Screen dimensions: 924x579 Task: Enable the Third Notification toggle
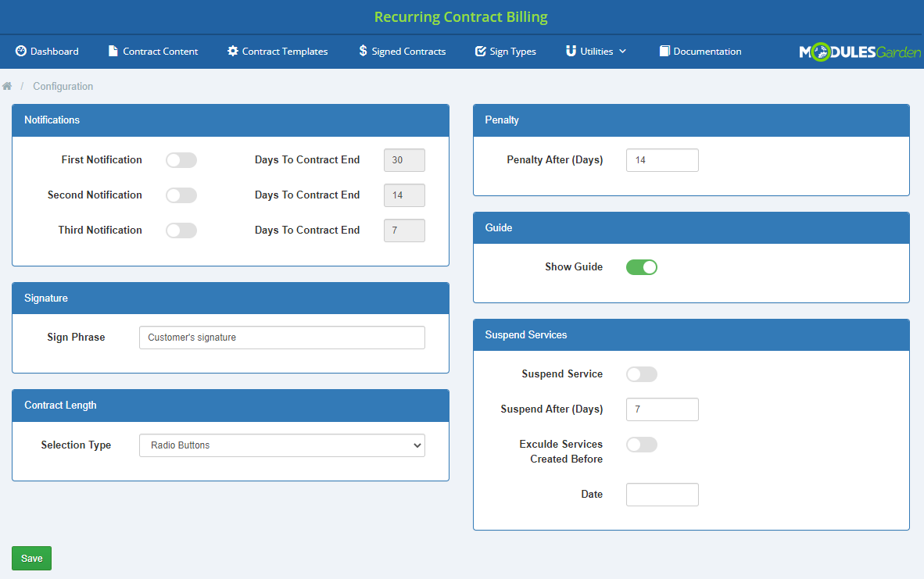(x=181, y=231)
